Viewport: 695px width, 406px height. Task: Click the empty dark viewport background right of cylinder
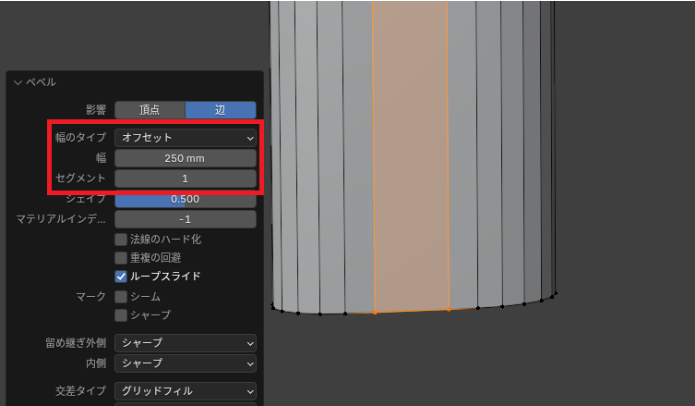tap(625, 200)
